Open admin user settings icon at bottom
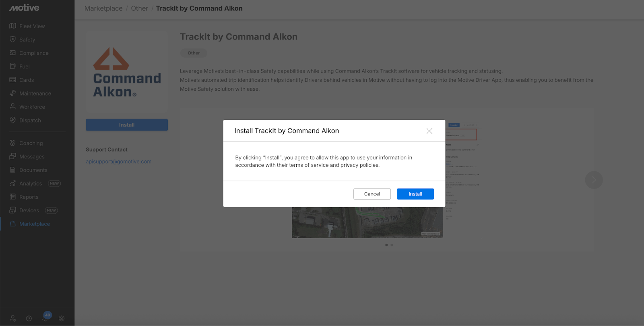644x326 pixels. coord(13,318)
